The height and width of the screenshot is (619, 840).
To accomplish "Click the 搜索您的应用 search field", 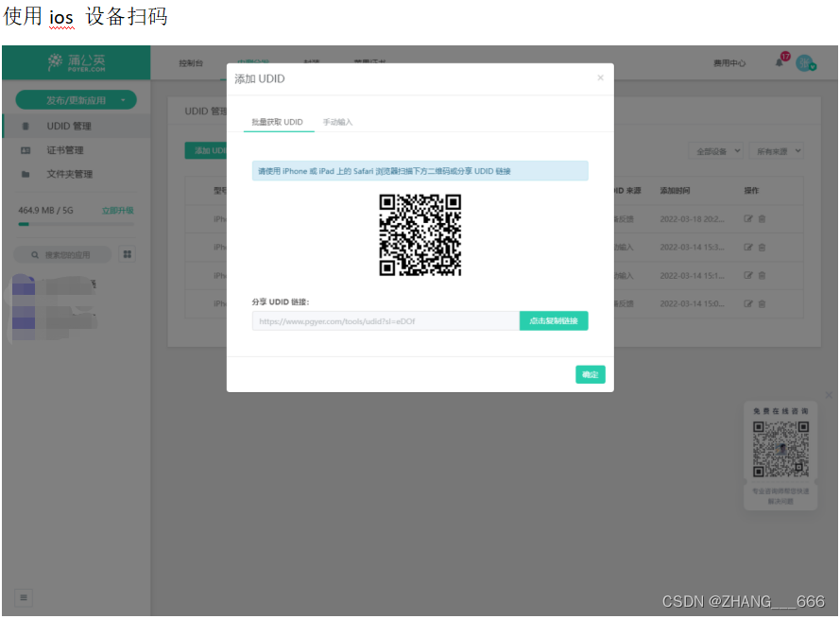I will [x=62, y=255].
